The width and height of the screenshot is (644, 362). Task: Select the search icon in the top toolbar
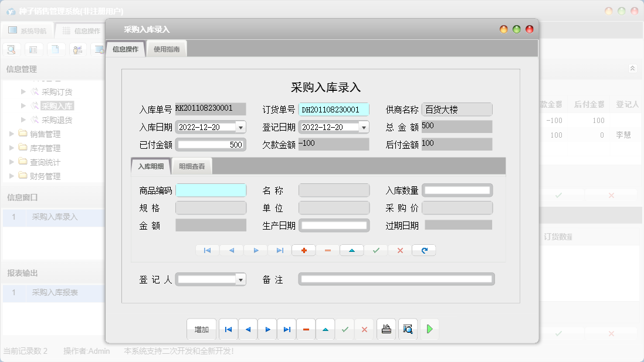11,49
